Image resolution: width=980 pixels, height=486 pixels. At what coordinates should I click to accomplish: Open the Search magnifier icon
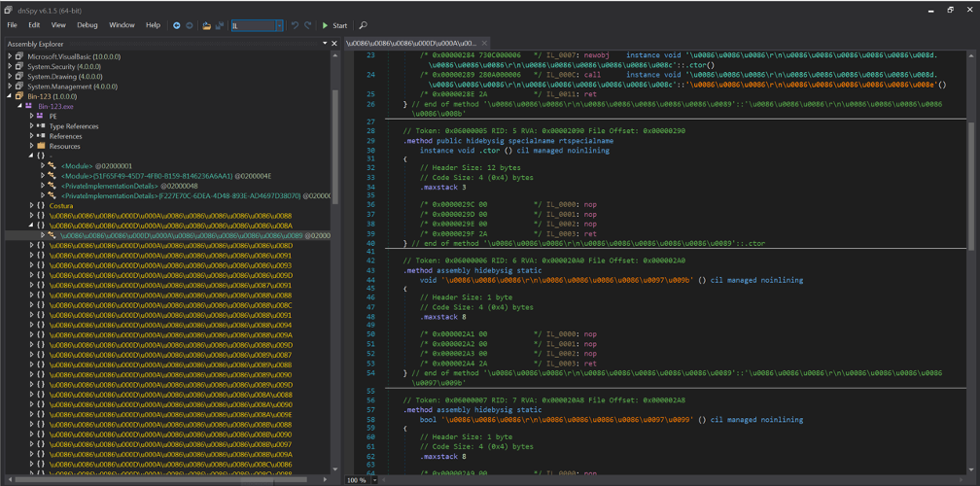click(x=363, y=25)
